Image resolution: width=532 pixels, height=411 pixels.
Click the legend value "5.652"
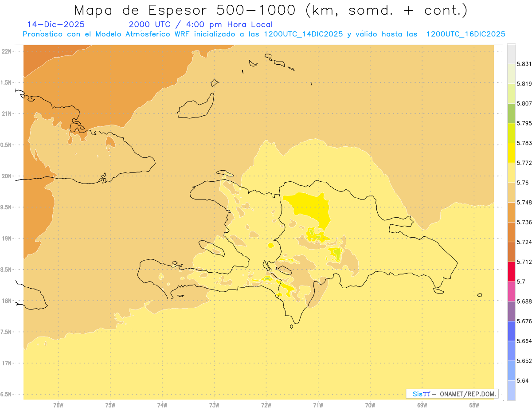(x=524, y=361)
